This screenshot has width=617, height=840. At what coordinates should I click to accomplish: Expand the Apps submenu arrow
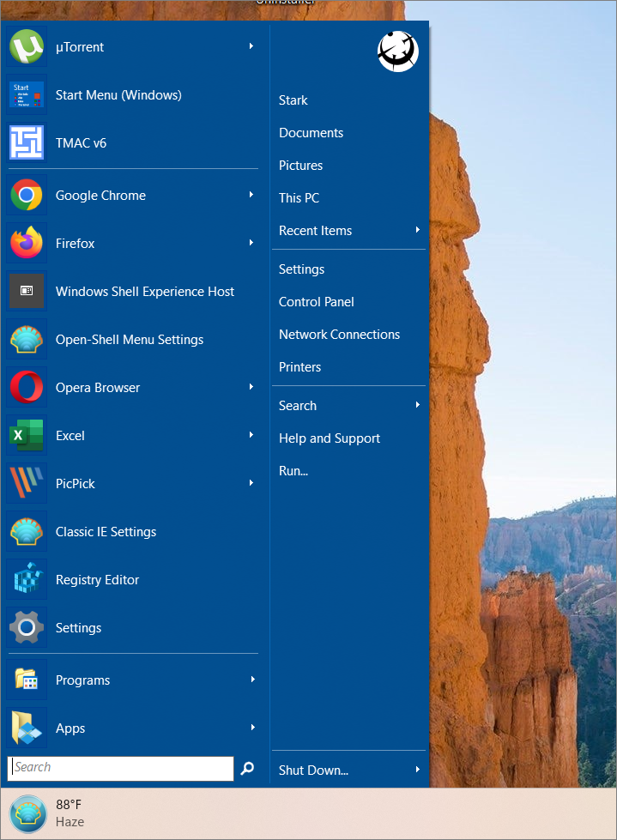click(252, 728)
